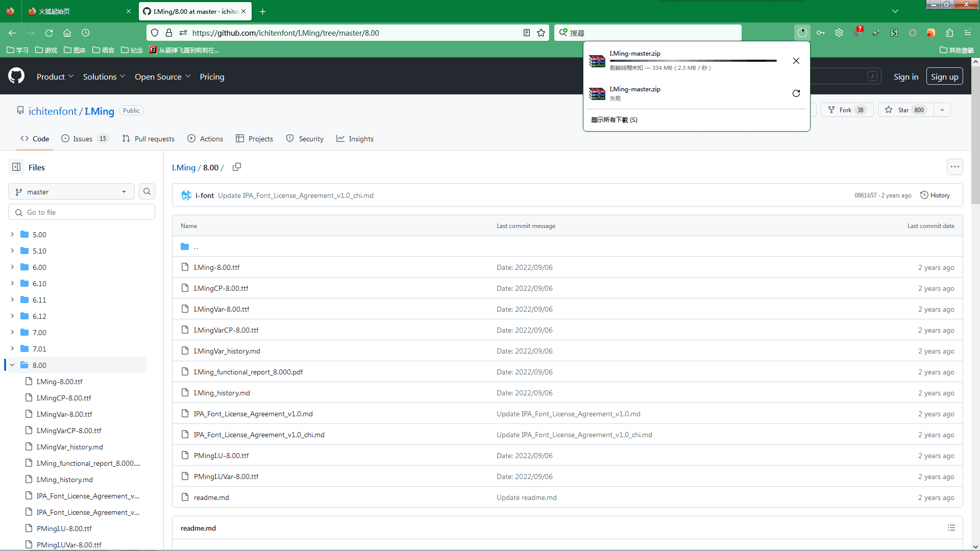Open the Star list dropdown arrow
980x551 pixels.
tap(942, 110)
